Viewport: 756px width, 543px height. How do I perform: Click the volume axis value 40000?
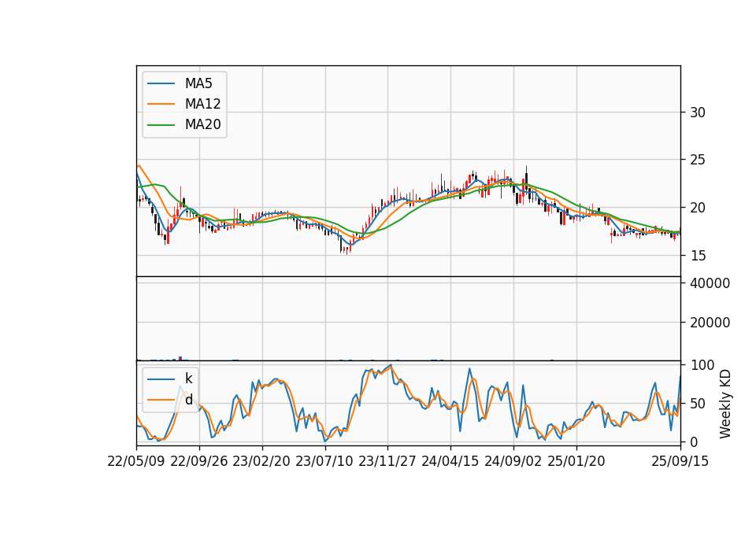tap(710, 283)
